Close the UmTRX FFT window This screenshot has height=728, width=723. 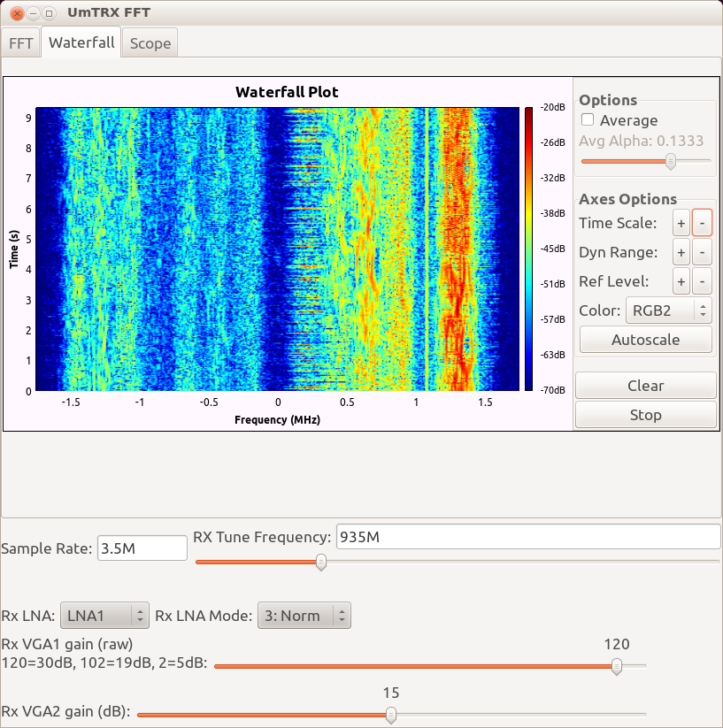(x=17, y=13)
